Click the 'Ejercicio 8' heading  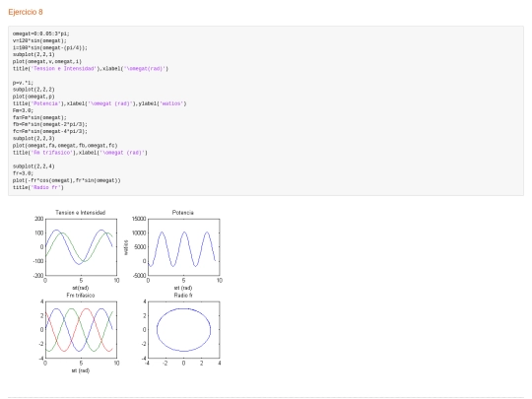pyautogui.click(x=26, y=12)
